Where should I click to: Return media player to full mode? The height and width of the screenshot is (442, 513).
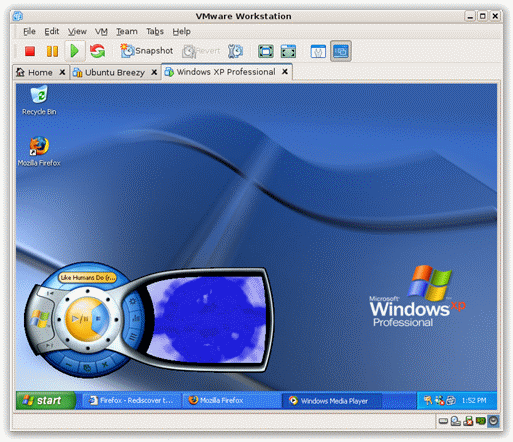87,368
